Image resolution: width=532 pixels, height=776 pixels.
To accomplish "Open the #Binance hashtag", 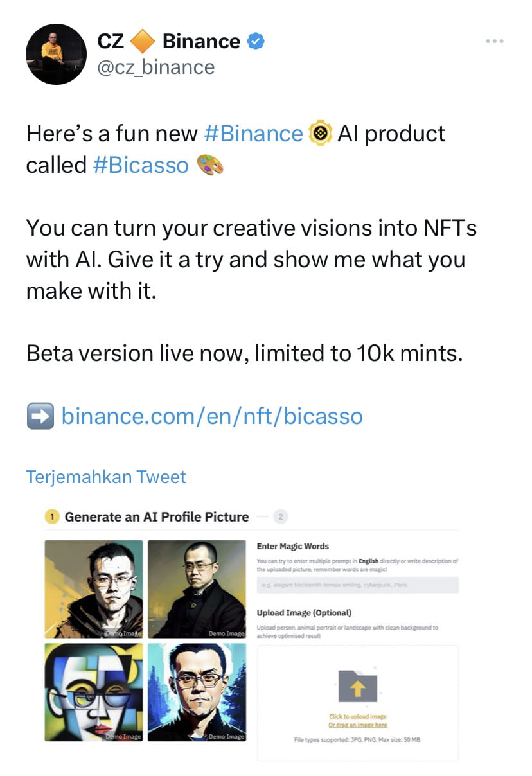I will 255,134.
